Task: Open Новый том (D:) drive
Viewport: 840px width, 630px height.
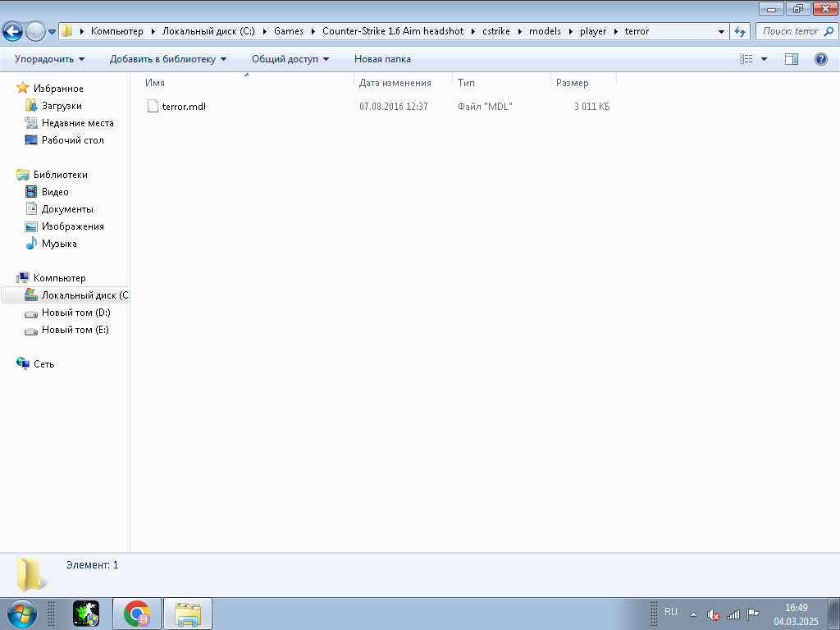Action: [x=76, y=313]
